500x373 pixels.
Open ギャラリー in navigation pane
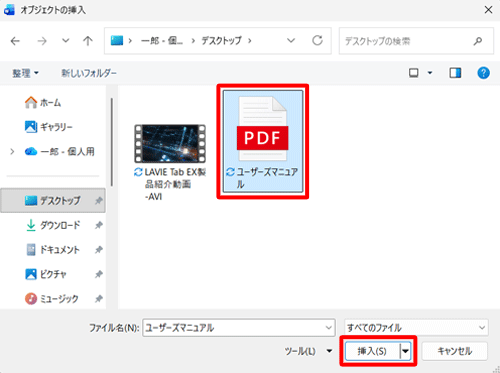click(49, 127)
